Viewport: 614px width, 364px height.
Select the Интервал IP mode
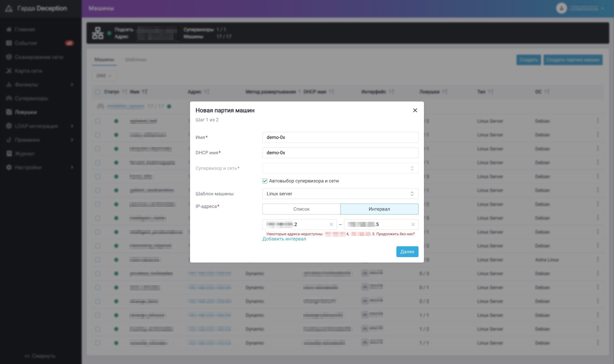pyautogui.click(x=379, y=209)
